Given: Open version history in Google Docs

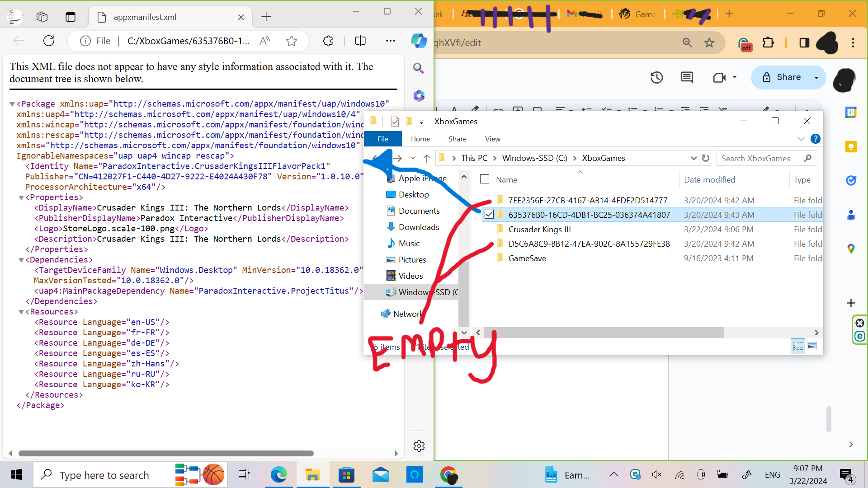Looking at the screenshot, I should (x=656, y=77).
